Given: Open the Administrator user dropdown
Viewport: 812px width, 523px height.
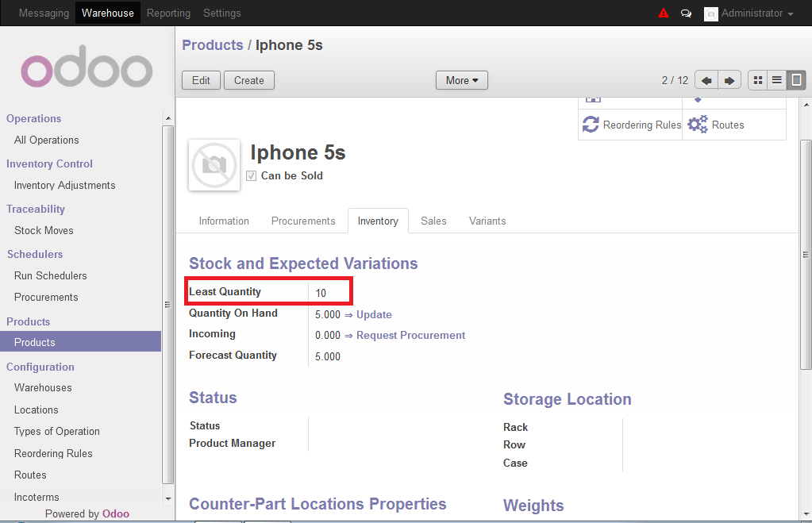Looking at the screenshot, I should pos(749,13).
